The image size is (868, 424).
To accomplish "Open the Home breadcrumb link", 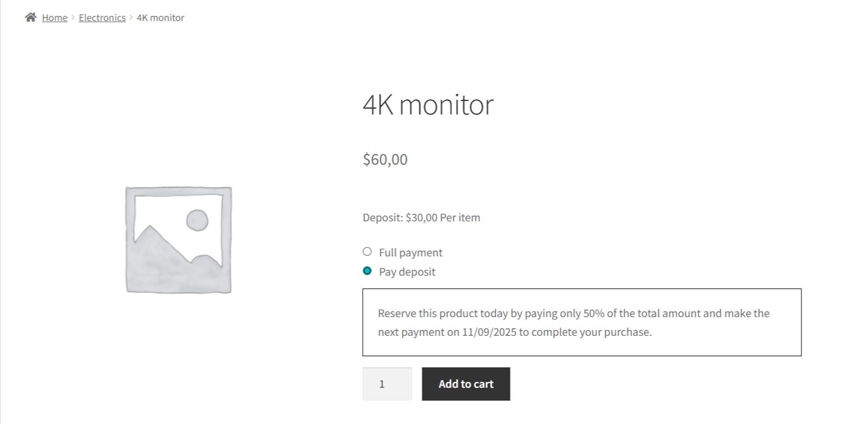I will (x=54, y=18).
